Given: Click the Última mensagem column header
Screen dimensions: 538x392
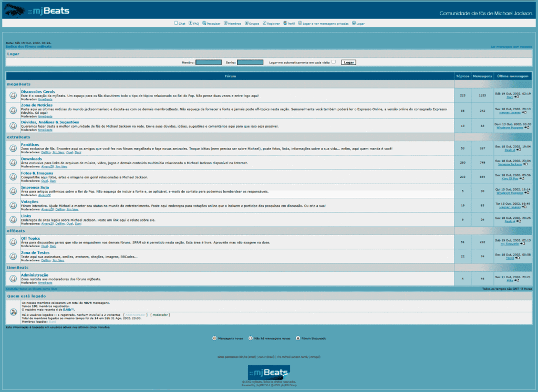Looking at the screenshot, I should 513,76.
